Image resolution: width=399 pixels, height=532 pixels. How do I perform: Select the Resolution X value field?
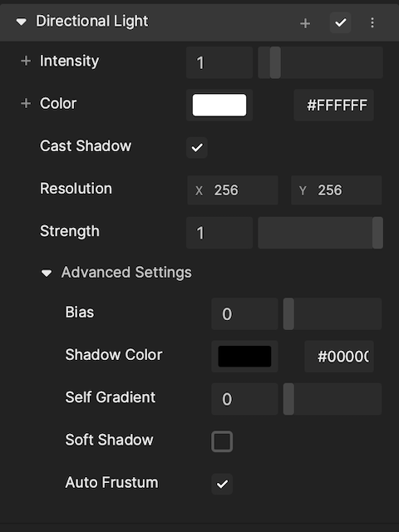(233, 190)
